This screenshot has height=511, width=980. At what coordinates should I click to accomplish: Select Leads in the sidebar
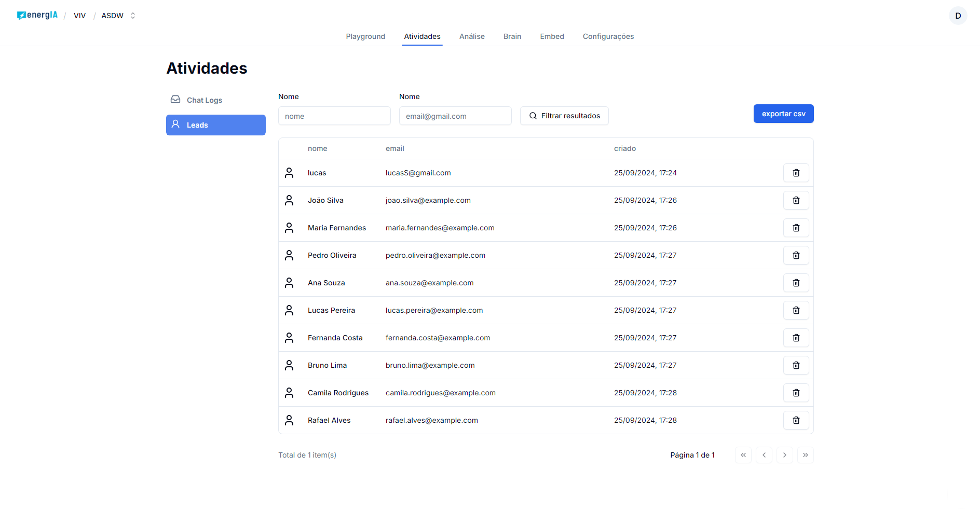click(x=216, y=125)
